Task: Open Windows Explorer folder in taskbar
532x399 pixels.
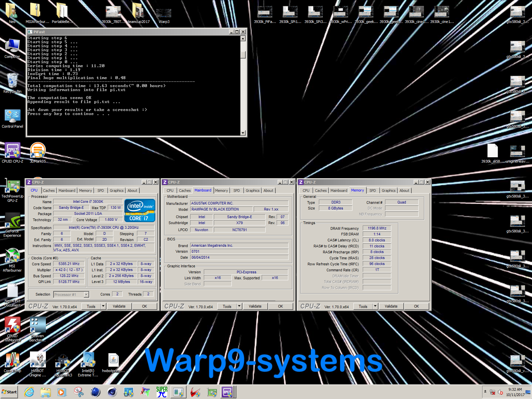Action: (x=46, y=392)
